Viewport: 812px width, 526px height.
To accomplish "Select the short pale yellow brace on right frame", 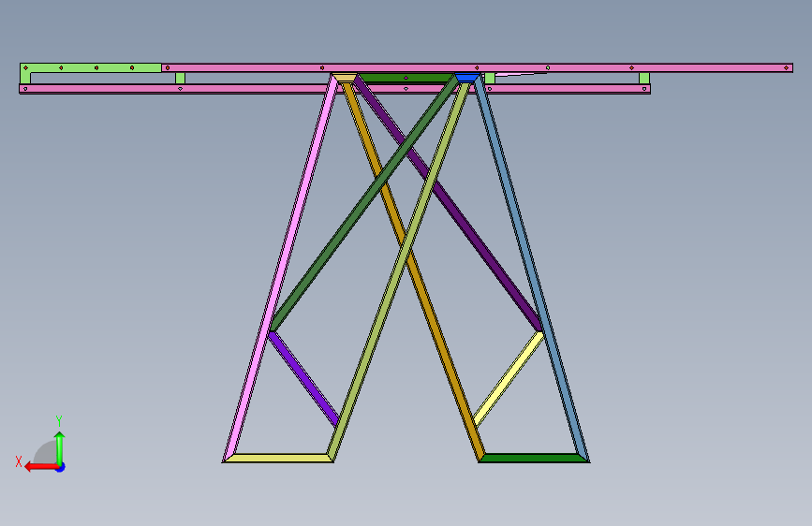I will coord(509,379).
